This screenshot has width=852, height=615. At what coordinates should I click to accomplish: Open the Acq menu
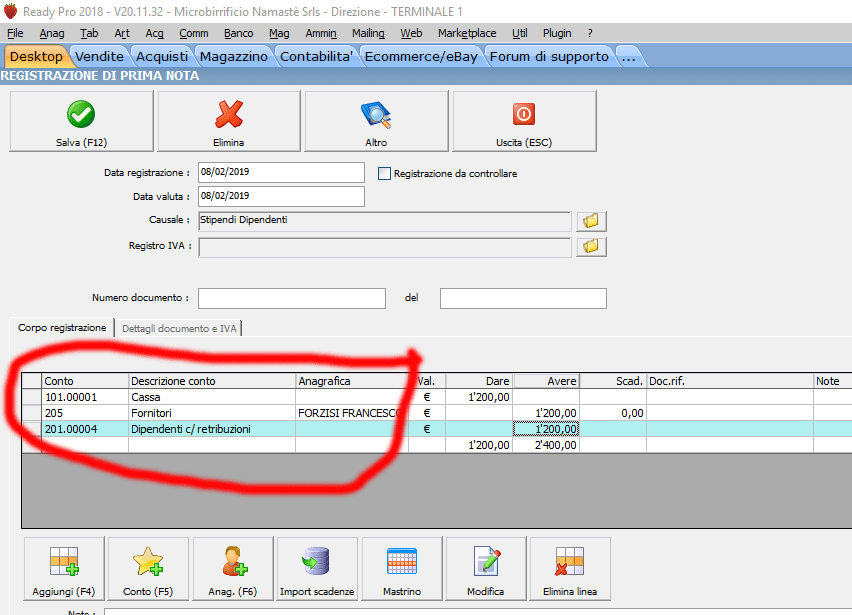154,33
